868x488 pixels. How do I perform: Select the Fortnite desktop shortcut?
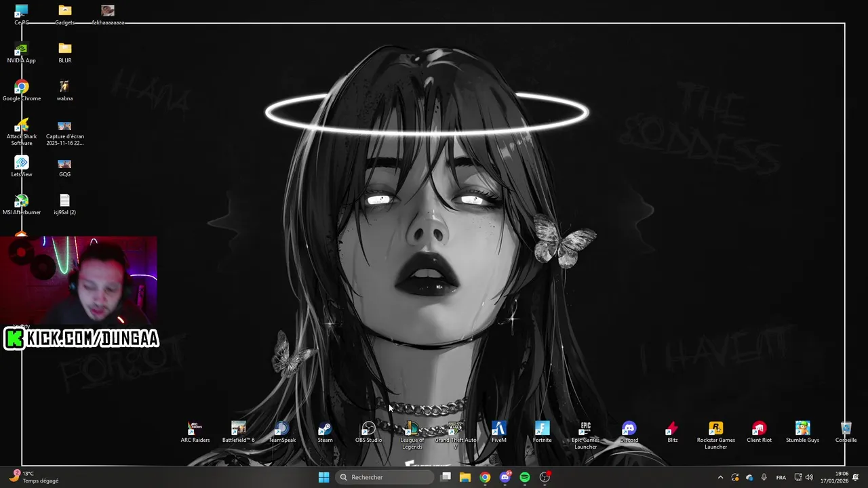pos(542,432)
